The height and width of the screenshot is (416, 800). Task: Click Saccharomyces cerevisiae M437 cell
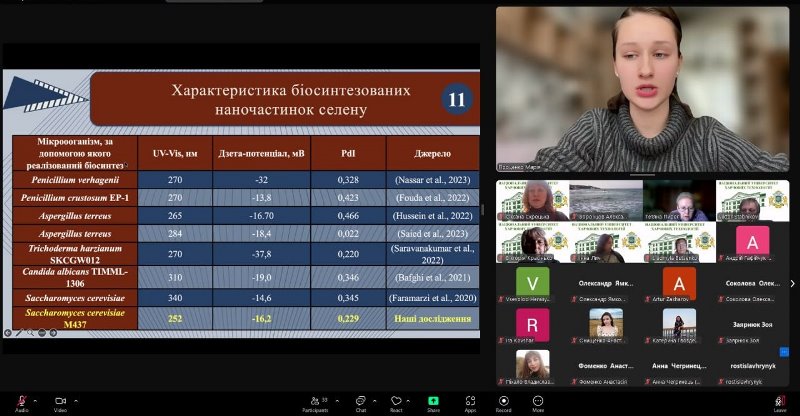[75, 318]
